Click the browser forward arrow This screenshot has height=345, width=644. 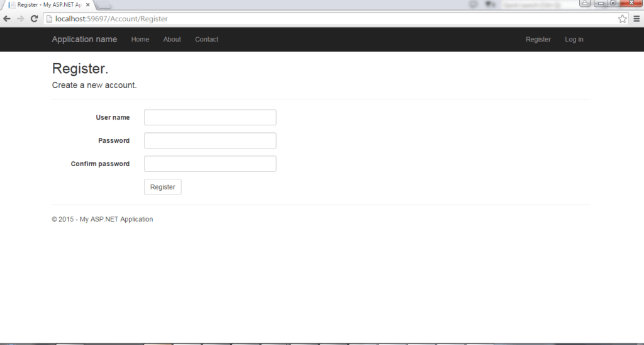[21, 19]
